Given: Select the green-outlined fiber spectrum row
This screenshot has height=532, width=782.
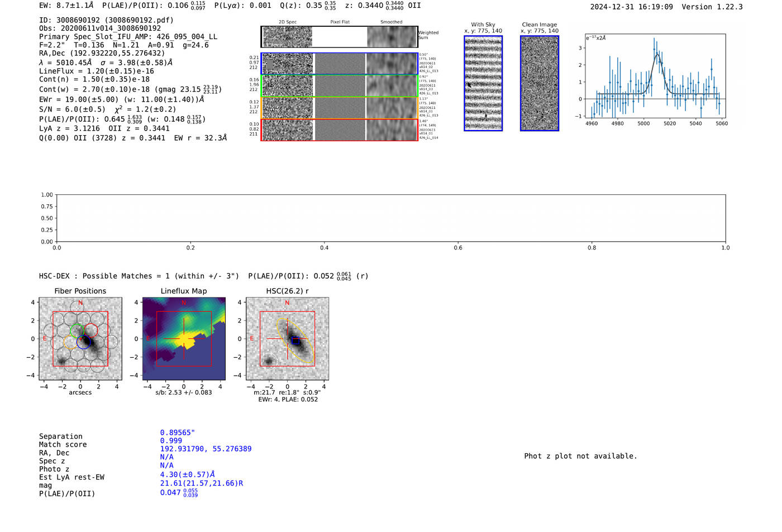Looking at the screenshot, I should pyautogui.click(x=339, y=86).
